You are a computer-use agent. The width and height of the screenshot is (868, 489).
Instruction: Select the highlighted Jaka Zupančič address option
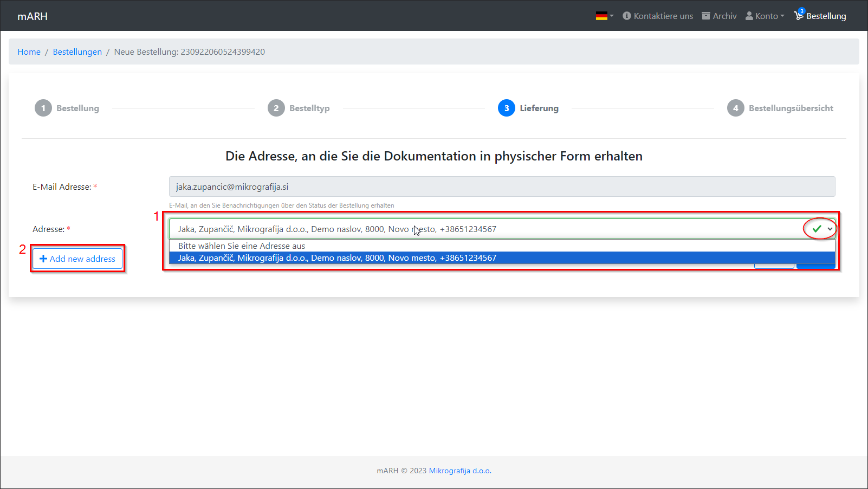(337, 258)
